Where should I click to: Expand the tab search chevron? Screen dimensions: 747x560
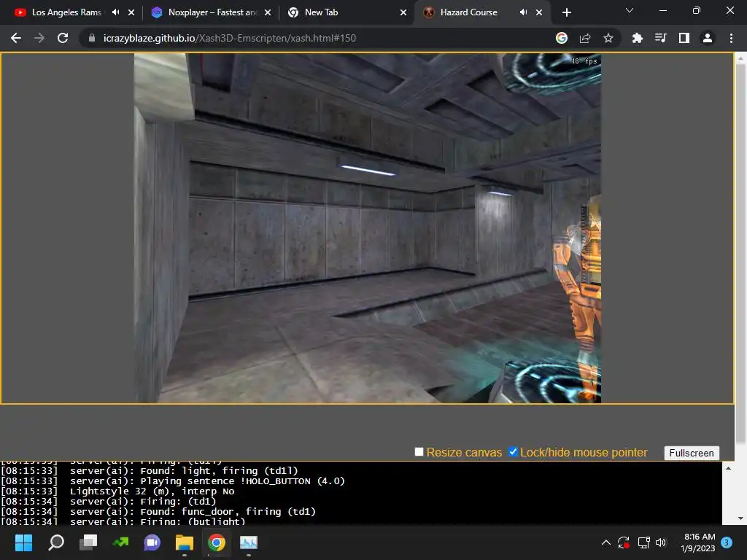coord(630,10)
